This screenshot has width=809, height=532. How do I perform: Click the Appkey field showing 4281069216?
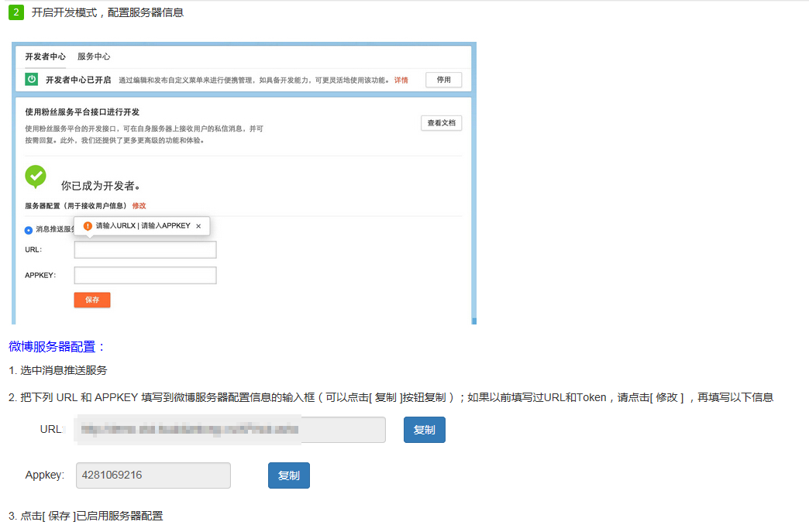pyautogui.click(x=153, y=475)
